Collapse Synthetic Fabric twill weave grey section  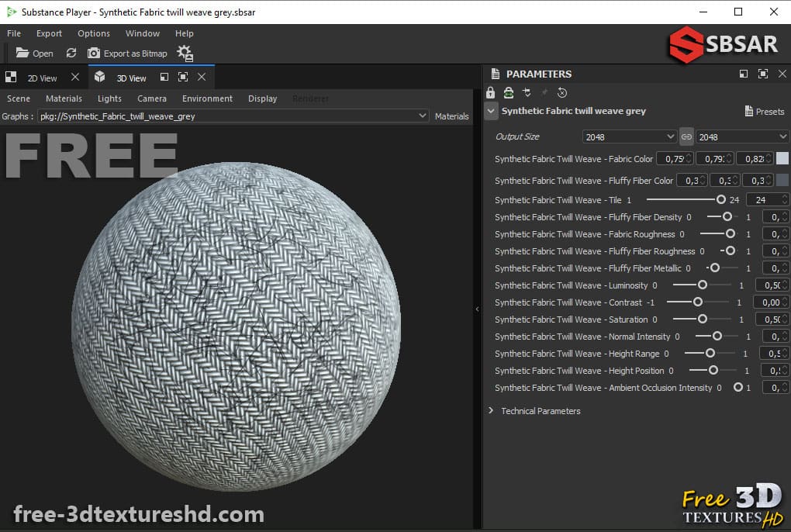[x=491, y=111]
